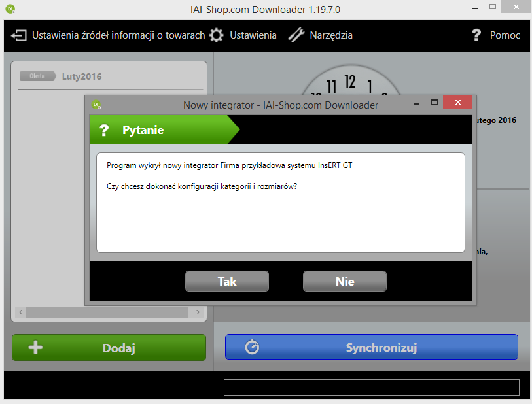Confirm configuration with the Tak button
Screen dimensions: 532x404
227,281
